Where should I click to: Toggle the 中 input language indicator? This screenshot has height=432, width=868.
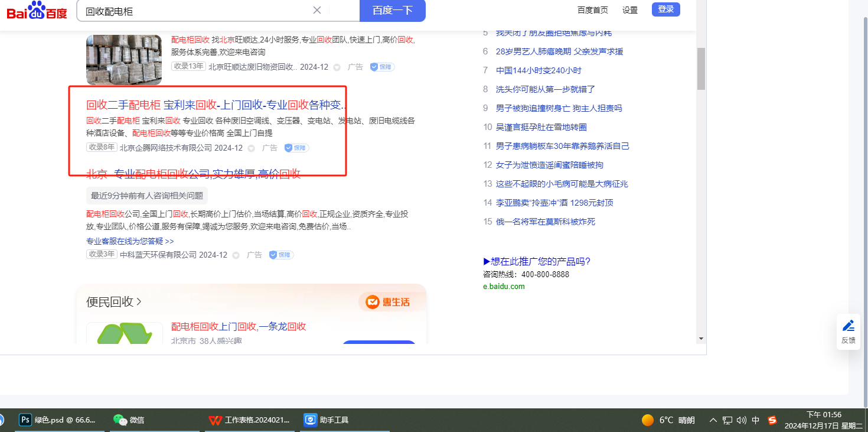[756, 420]
